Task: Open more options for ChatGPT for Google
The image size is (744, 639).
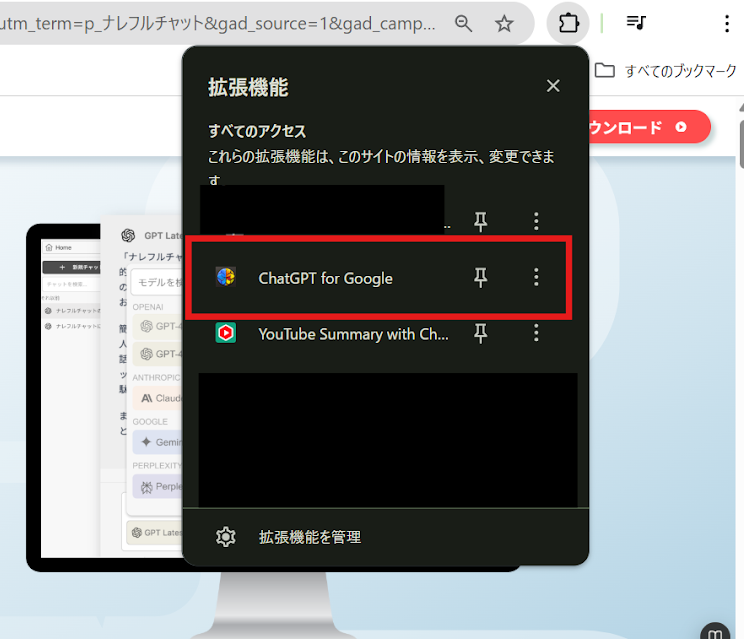Action: (536, 277)
